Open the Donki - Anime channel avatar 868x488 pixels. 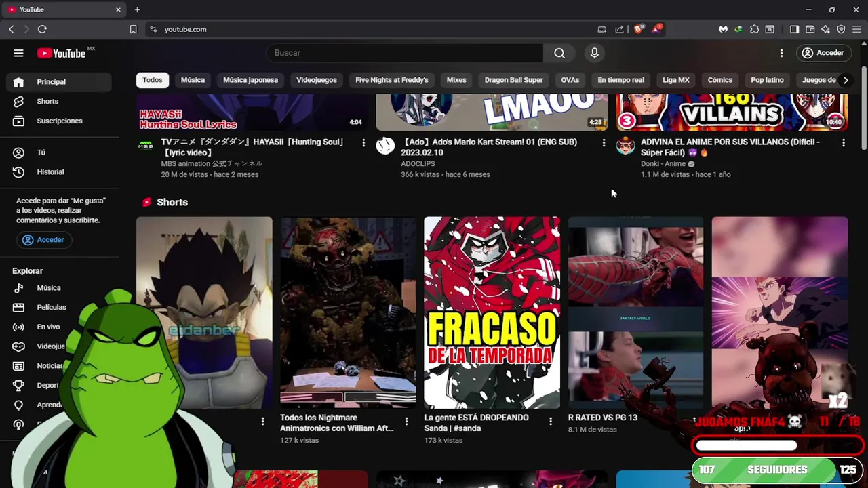(x=625, y=146)
